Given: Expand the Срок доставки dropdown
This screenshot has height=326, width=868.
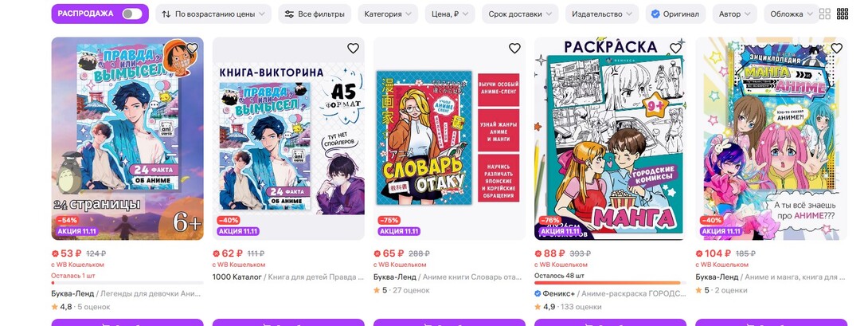Looking at the screenshot, I should point(520,14).
